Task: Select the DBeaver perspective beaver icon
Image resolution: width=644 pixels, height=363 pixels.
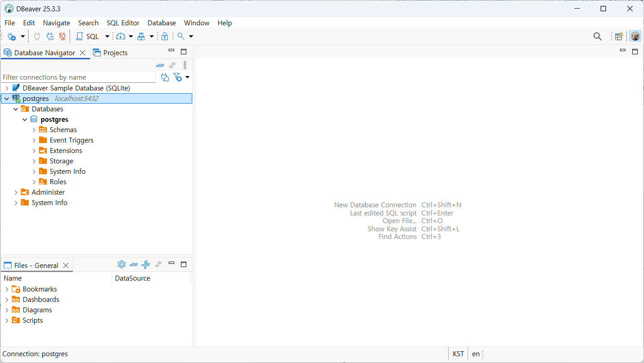Action: coord(635,37)
